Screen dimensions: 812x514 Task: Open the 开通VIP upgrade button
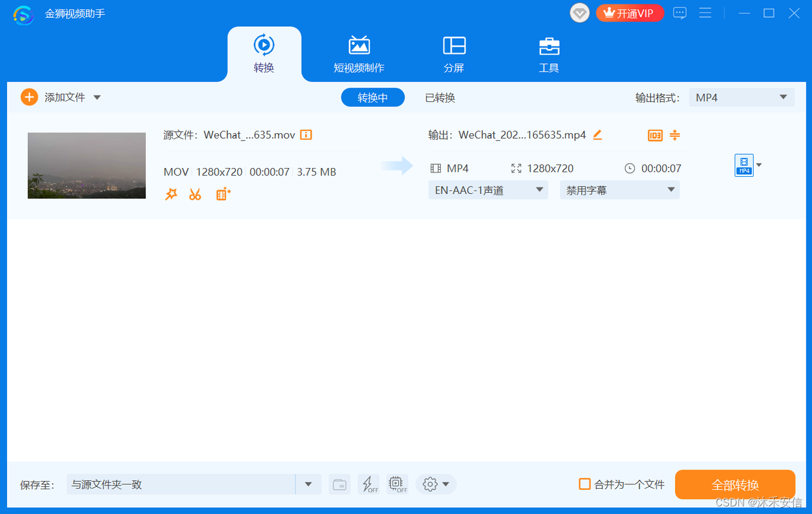coord(630,13)
